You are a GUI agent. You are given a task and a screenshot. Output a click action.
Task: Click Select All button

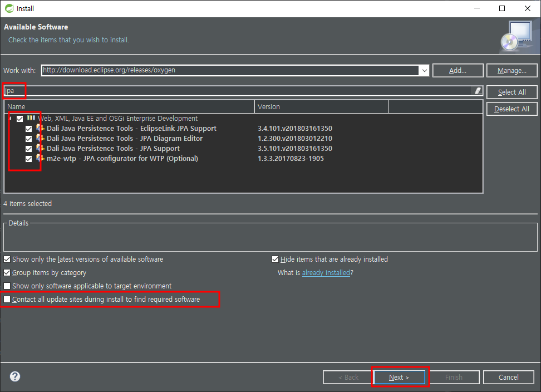512,92
